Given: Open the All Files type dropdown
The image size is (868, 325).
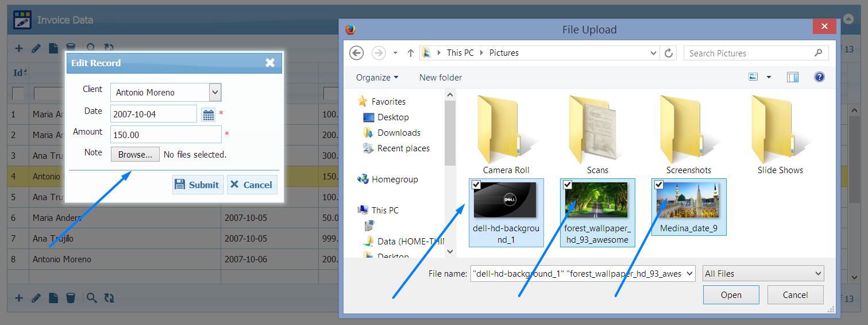Looking at the screenshot, I should pyautogui.click(x=763, y=274).
